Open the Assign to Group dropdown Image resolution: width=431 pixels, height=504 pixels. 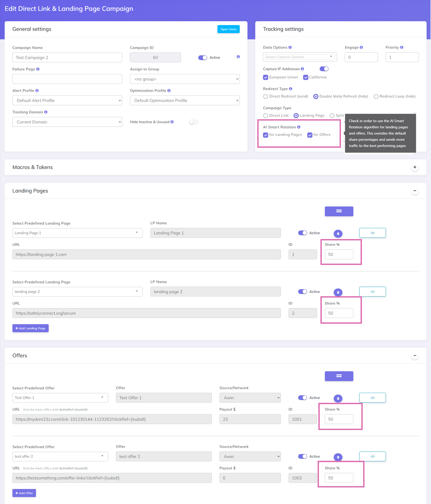[185, 79]
